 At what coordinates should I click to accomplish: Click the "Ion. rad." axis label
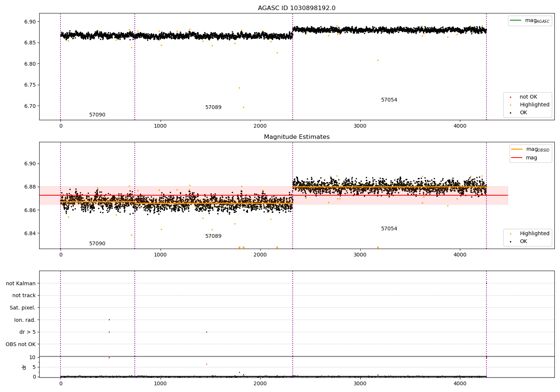(x=25, y=320)
